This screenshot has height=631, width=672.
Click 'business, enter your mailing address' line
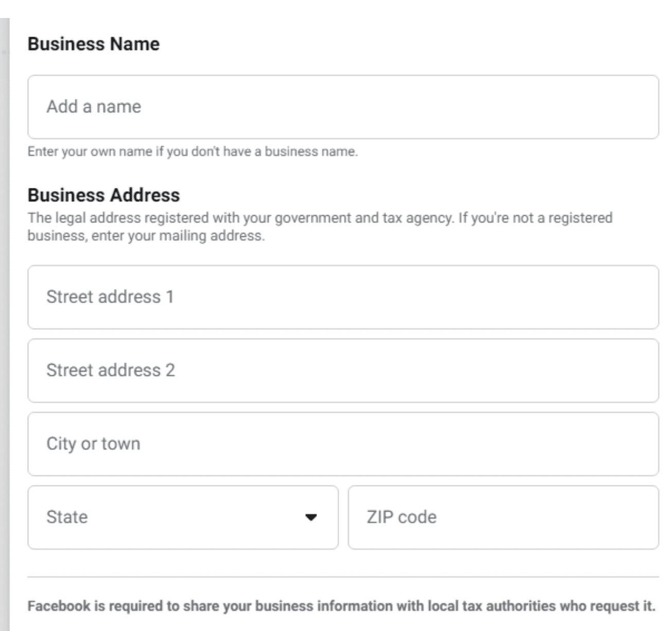tap(146, 236)
